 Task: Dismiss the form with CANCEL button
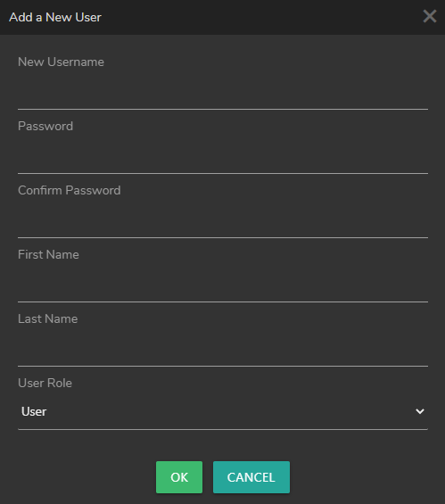(251, 477)
